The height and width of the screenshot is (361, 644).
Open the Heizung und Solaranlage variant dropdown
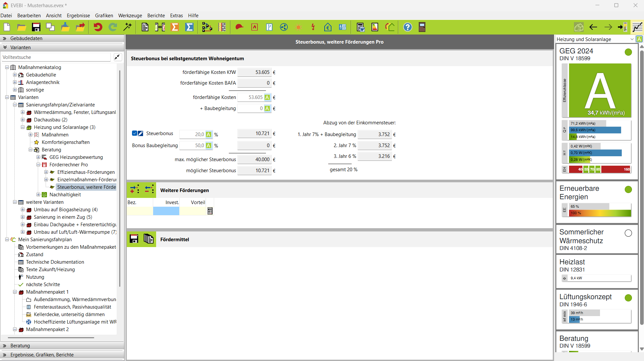(632, 39)
